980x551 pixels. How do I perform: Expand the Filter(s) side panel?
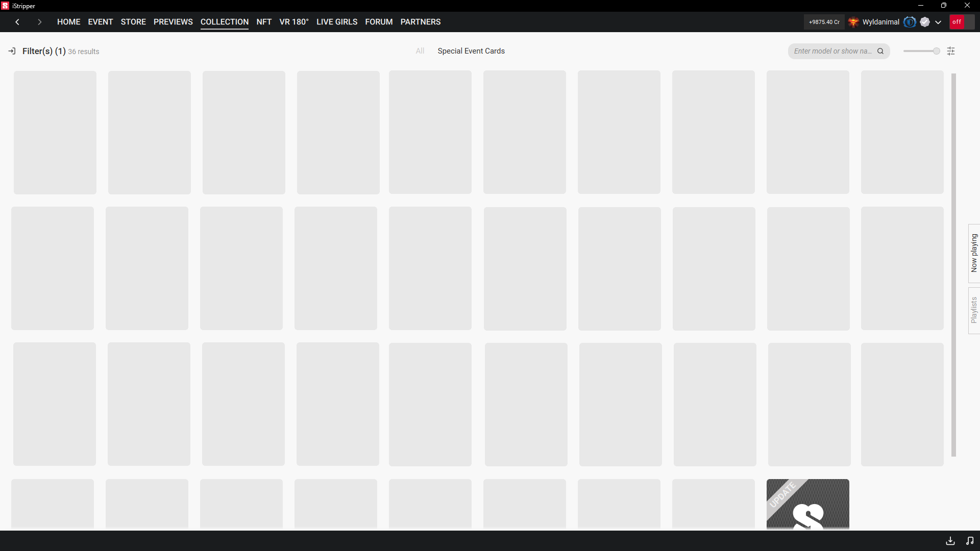[x=12, y=51]
